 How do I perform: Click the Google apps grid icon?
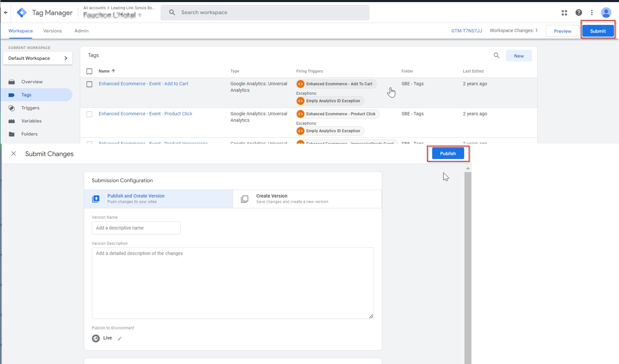(564, 12)
